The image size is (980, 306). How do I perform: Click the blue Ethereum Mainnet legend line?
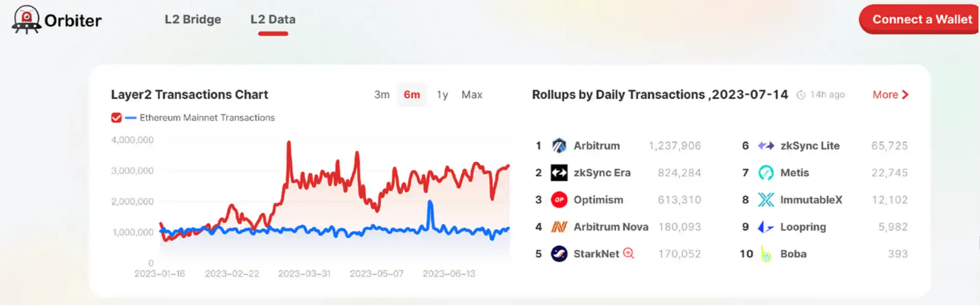[x=131, y=118]
